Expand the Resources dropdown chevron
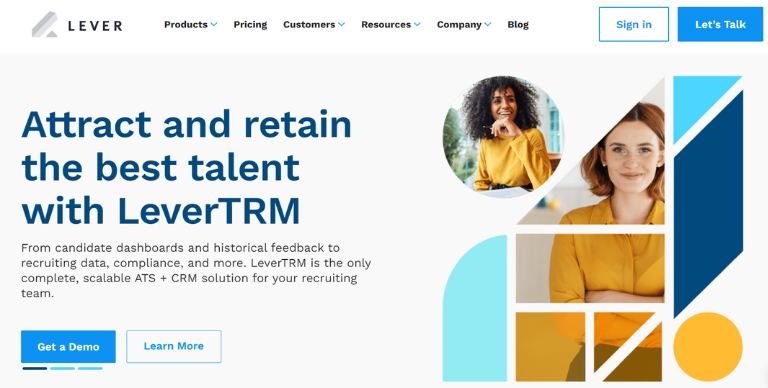 (x=417, y=24)
